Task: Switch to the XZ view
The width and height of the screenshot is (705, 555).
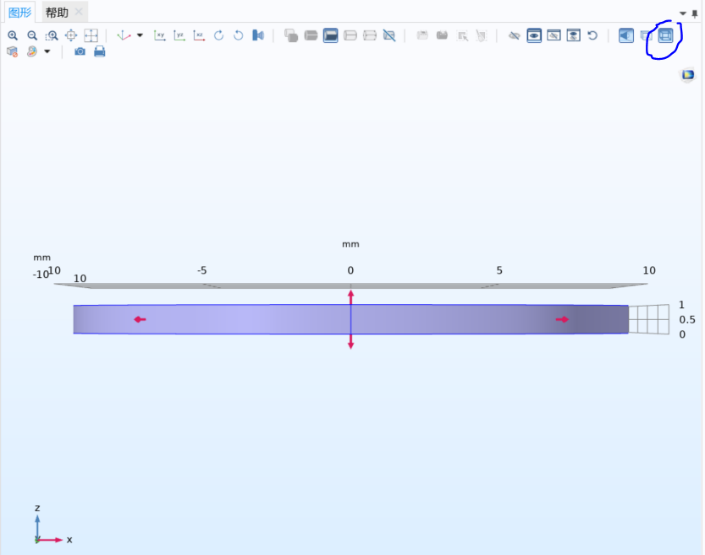Action: point(199,36)
